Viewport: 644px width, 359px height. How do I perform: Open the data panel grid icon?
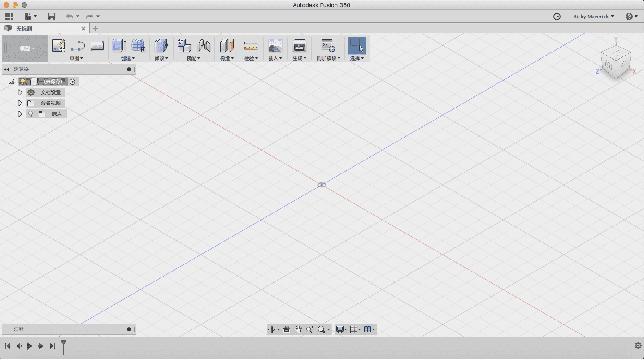[9, 17]
